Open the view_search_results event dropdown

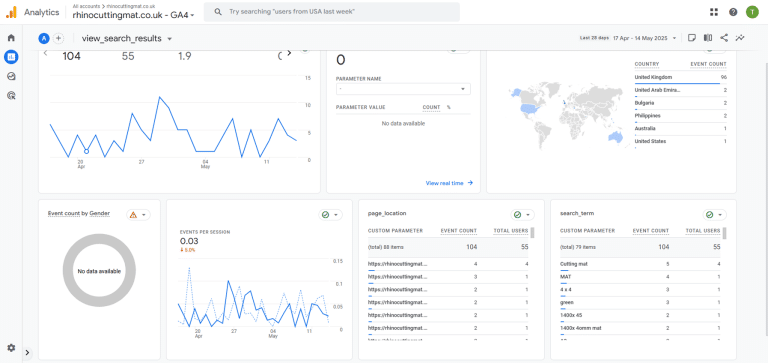coord(127,39)
